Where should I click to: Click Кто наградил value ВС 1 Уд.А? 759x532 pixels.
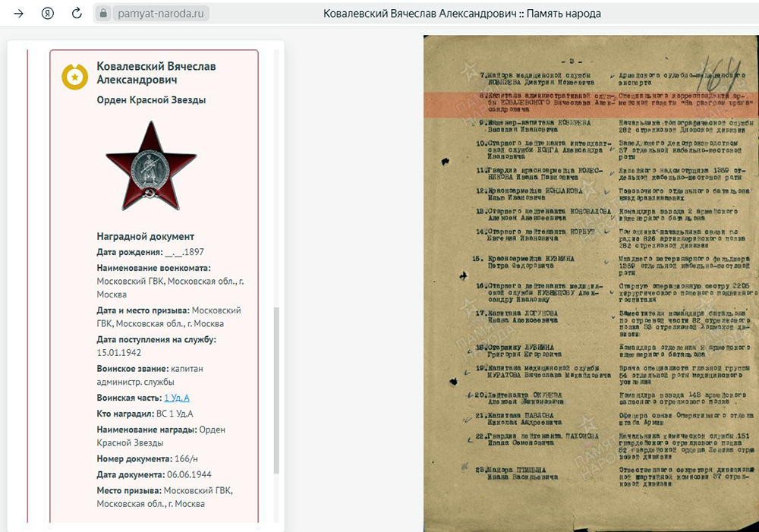(175, 414)
